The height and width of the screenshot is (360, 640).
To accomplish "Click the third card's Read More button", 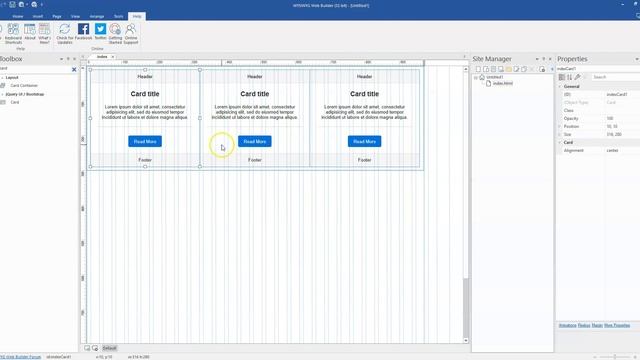I will point(364,141).
